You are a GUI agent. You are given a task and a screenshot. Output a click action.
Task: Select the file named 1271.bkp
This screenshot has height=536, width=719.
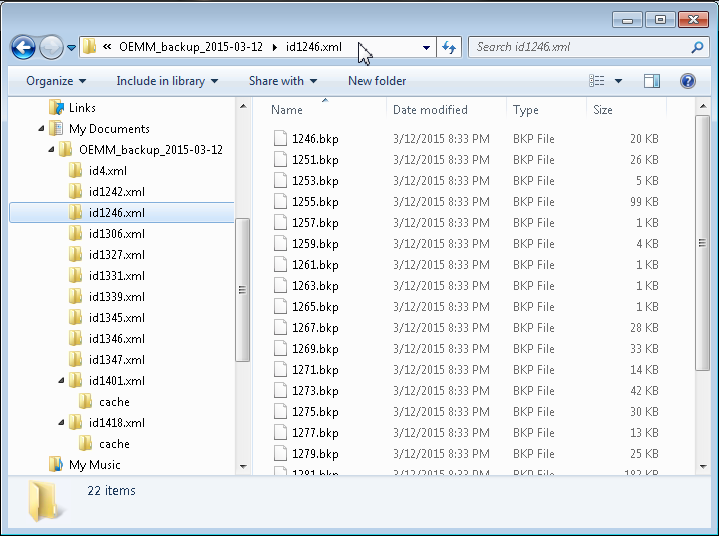[315, 370]
